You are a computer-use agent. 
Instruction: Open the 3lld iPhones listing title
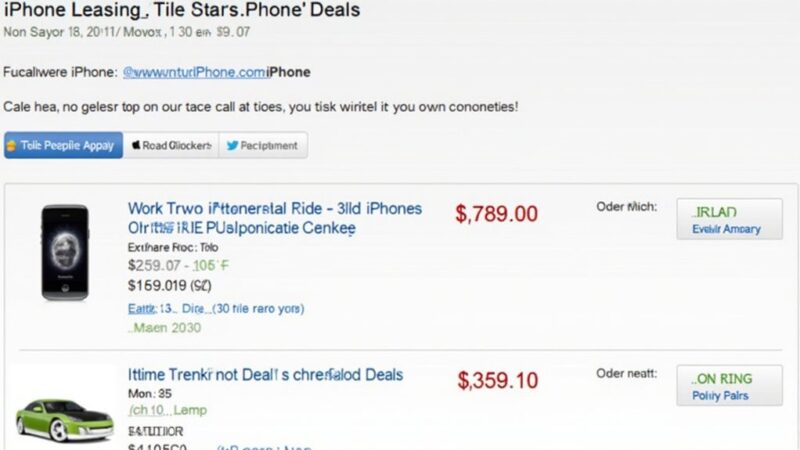(275, 209)
